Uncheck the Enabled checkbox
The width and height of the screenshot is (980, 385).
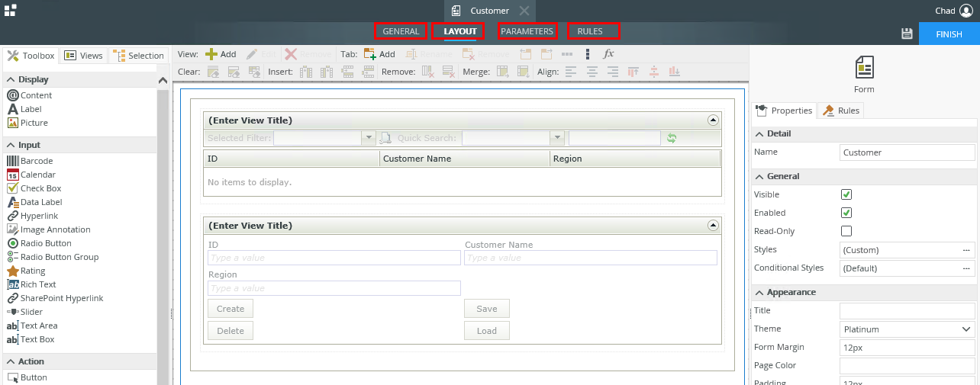(846, 213)
